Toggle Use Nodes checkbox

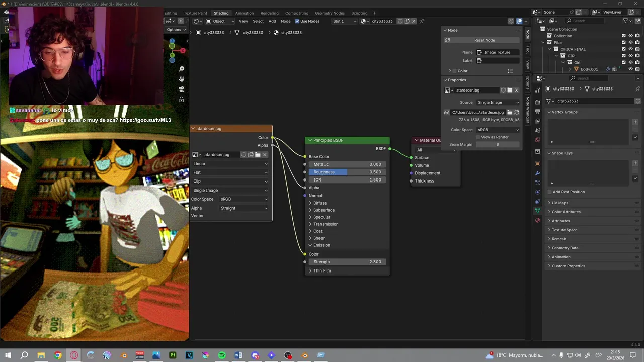(x=297, y=21)
